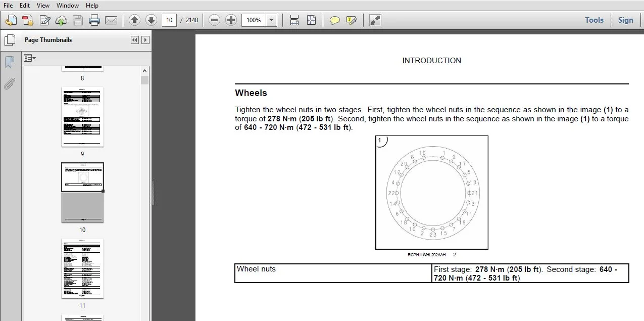Click the Create PDF toolbar icon
The image size is (644, 321).
point(28,20)
